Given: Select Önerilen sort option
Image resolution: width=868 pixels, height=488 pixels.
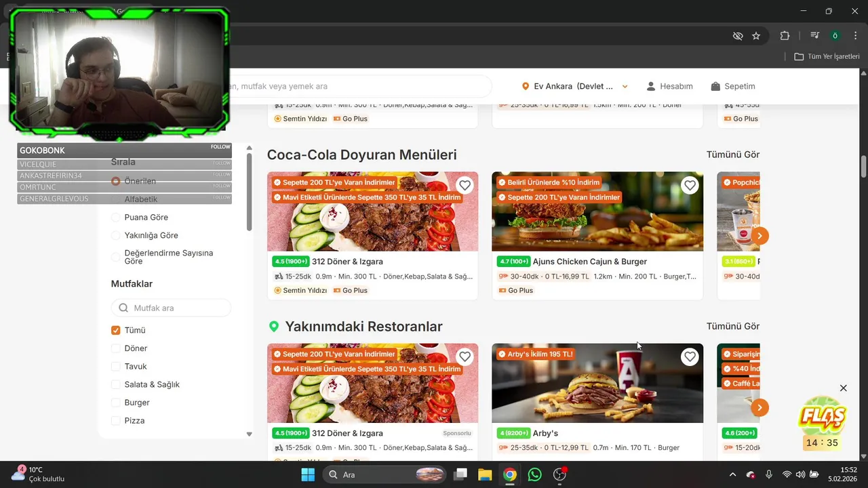Looking at the screenshot, I should 116,181.
